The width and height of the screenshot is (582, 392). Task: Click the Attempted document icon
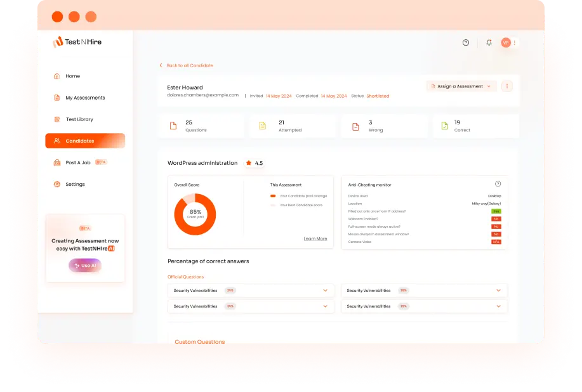point(262,126)
